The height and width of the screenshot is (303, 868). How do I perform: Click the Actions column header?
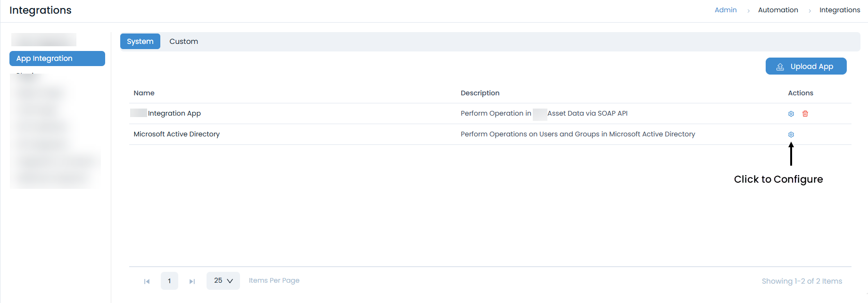[x=800, y=93]
